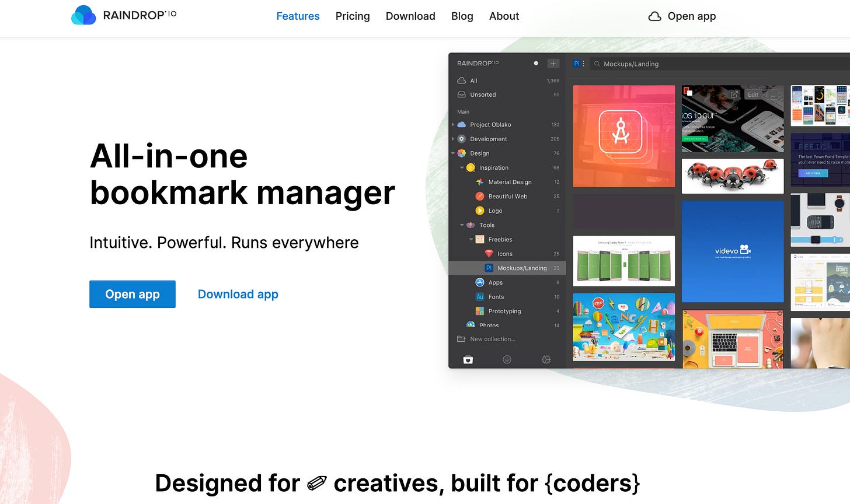This screenshot has height=504, width=850.
Task: Click the Freebies box-face icon
Action: 480,239
